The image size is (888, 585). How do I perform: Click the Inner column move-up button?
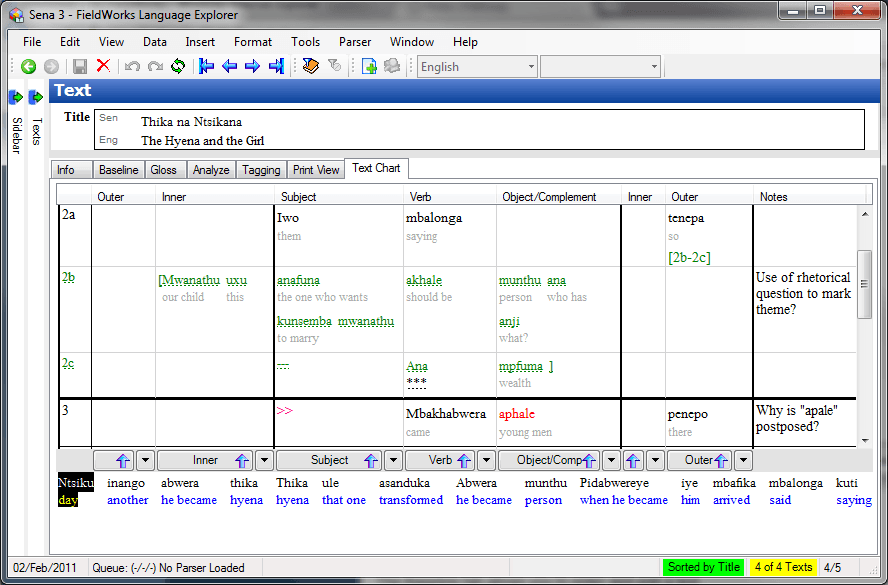pyautogui.click(x=233, y=459)
